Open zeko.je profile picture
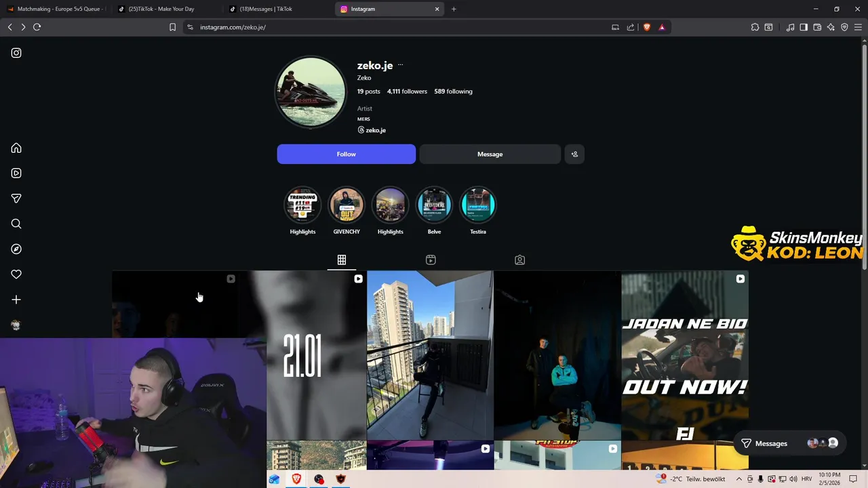Viewport: 868px width, 488px height. [x=311, y=92]
